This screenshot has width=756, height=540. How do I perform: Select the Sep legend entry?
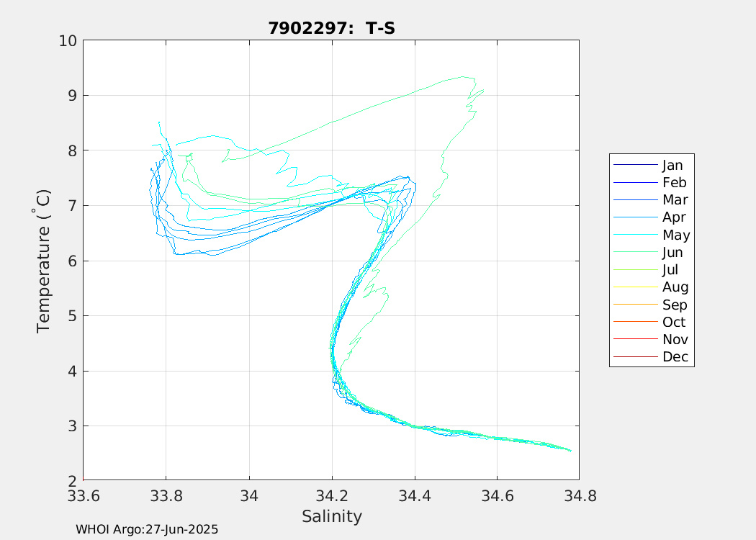[650, 305]
